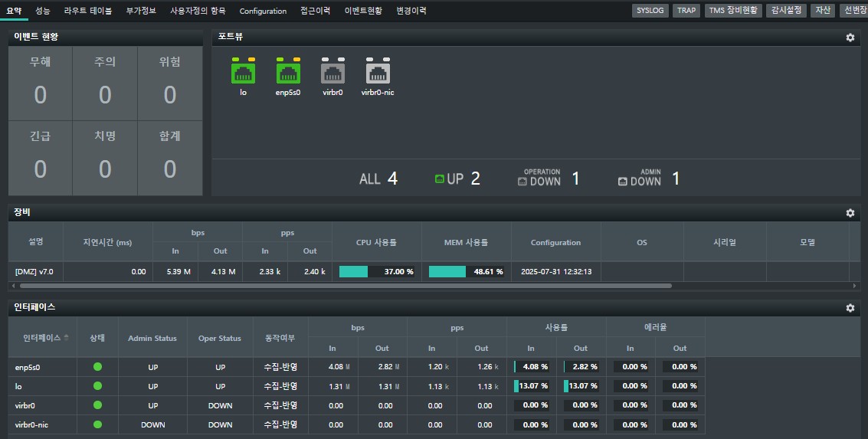This screenshot has width=868, height=439.
Task: Click the lo port icon in port view
Action: (243, 72)
